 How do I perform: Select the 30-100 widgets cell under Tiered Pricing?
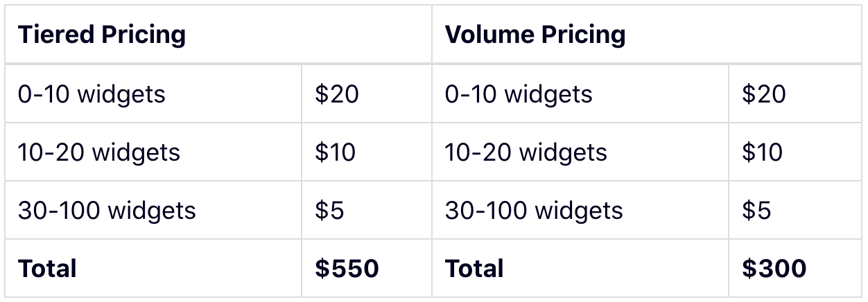(107, 211)
